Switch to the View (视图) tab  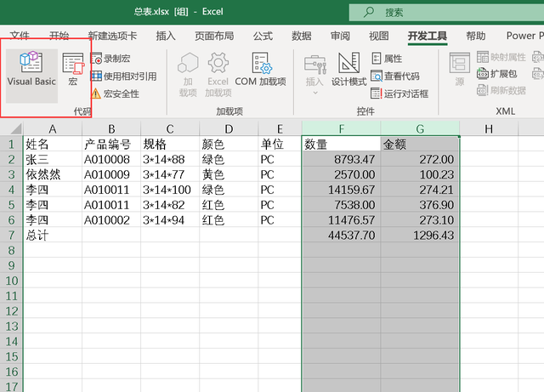tap(379, 36)
